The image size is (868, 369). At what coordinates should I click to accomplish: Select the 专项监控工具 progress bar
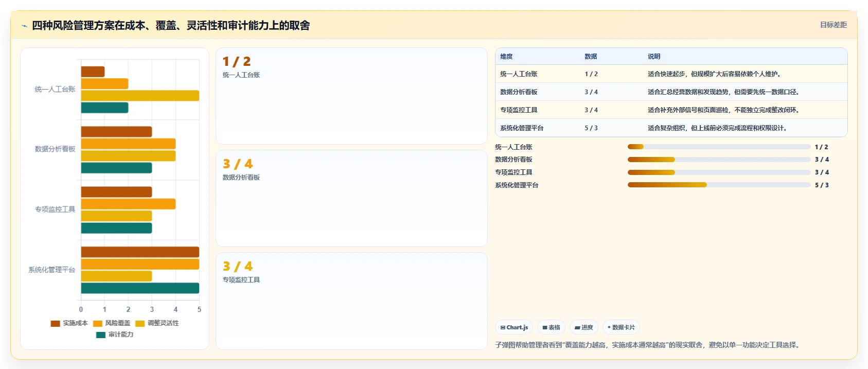tap(719, 172)
